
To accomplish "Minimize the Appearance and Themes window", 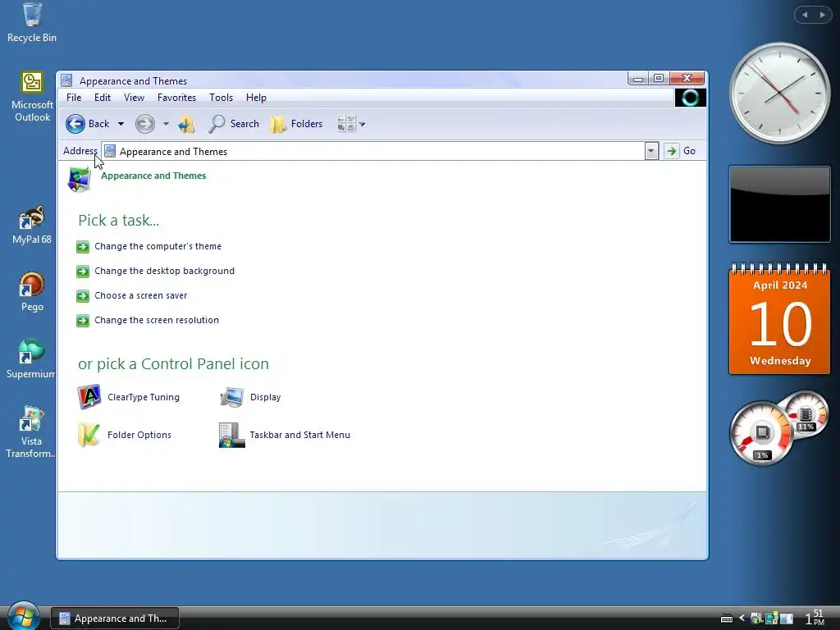I will coord(638,78).
